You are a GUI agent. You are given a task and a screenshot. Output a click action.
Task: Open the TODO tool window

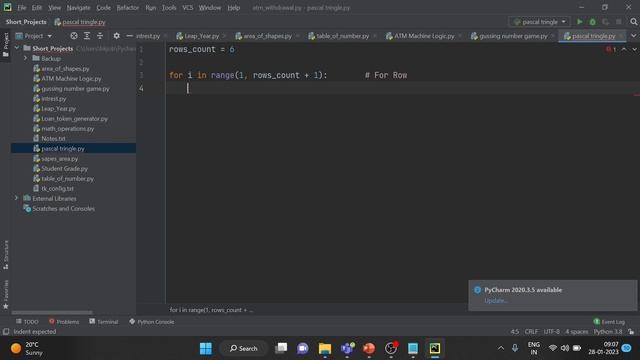click(27, 322)
